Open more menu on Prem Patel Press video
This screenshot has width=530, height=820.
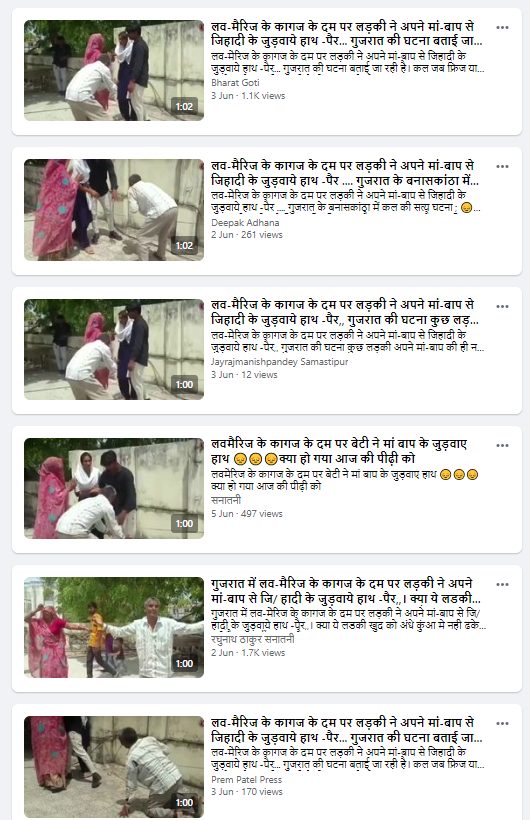[502, 724]
